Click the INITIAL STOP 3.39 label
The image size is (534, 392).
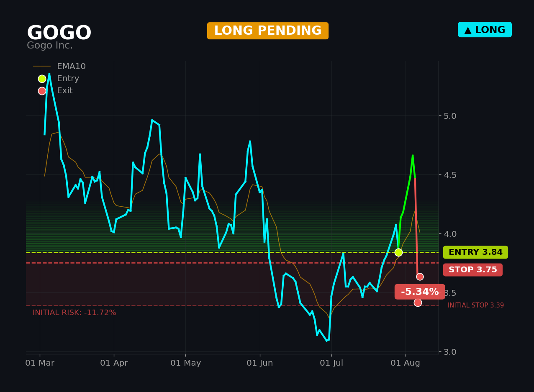point(476,305)
